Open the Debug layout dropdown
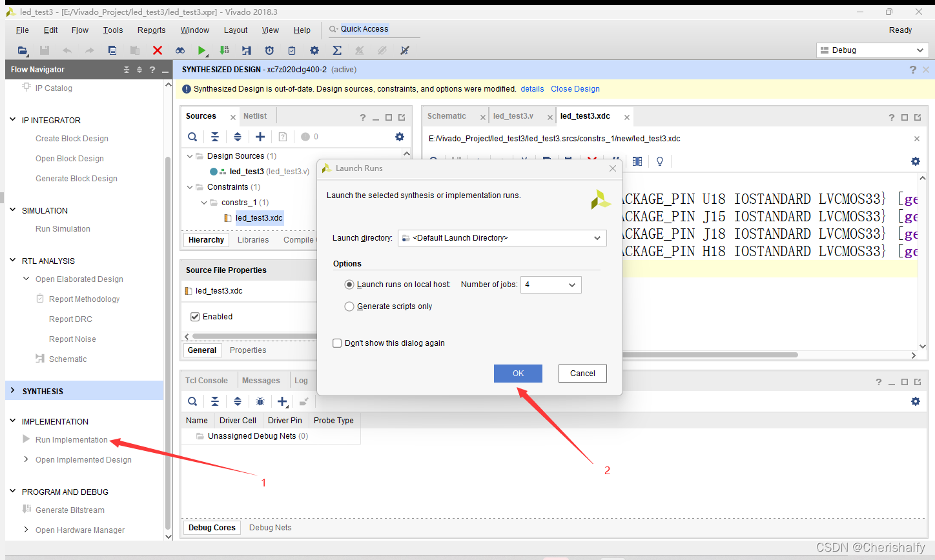The height and width of the screenshot is (560, 935). tap(873, 50)
